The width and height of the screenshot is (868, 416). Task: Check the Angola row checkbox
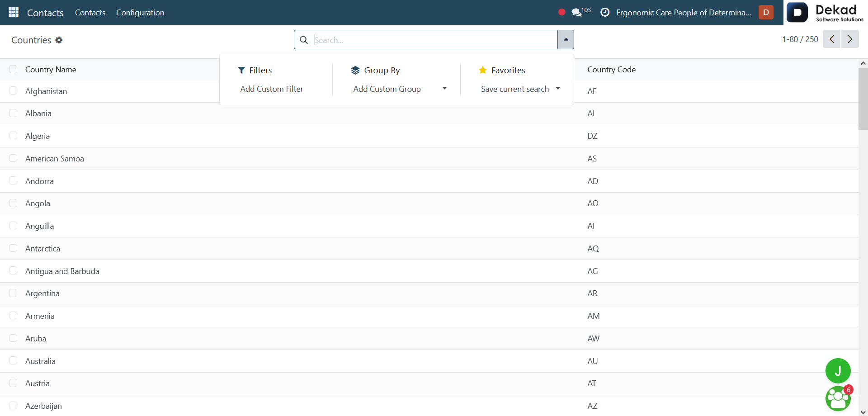click(13, 203)
